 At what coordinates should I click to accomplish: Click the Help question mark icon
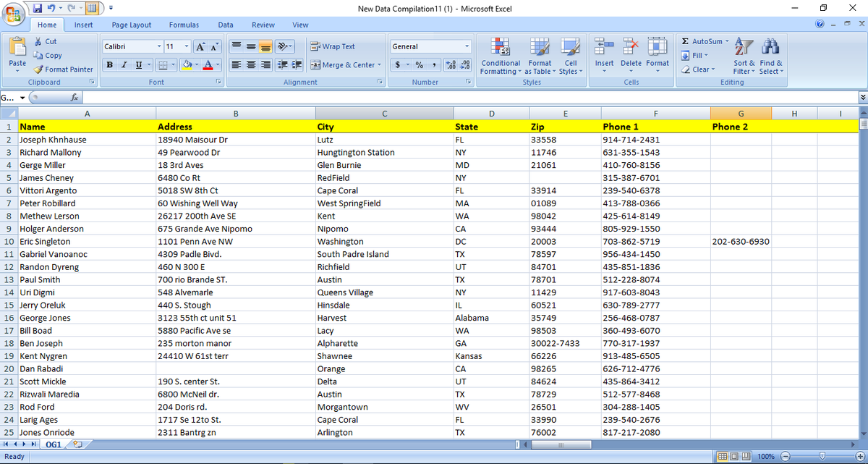point(820,25)
